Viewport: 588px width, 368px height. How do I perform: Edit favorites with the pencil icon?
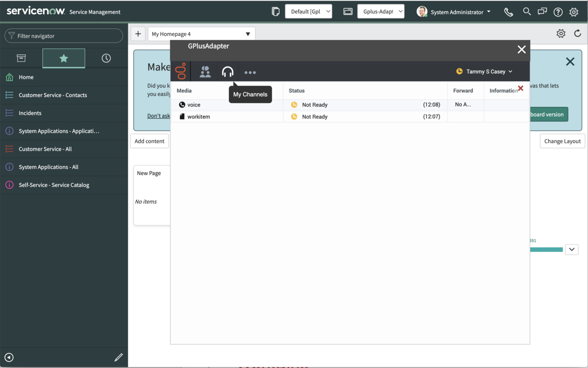click(x=119, y=357)
